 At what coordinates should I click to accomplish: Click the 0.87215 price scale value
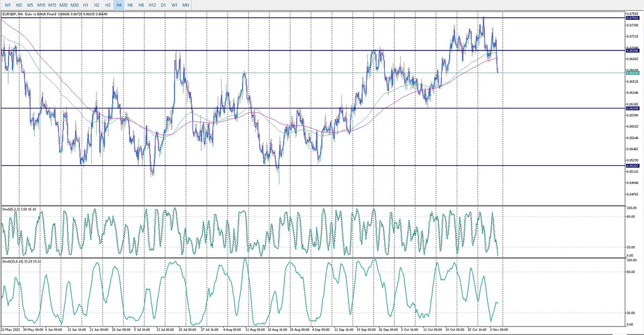point(633,37)
